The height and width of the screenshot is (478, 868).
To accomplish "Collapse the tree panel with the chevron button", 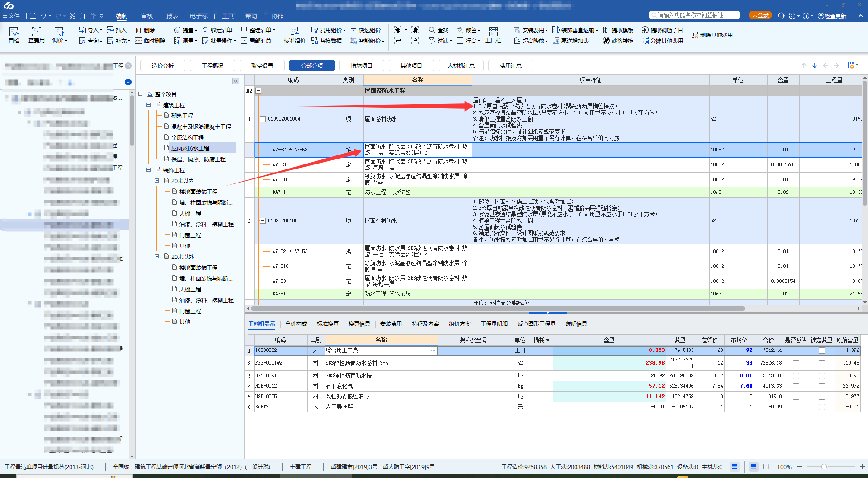I will (236, 81).
